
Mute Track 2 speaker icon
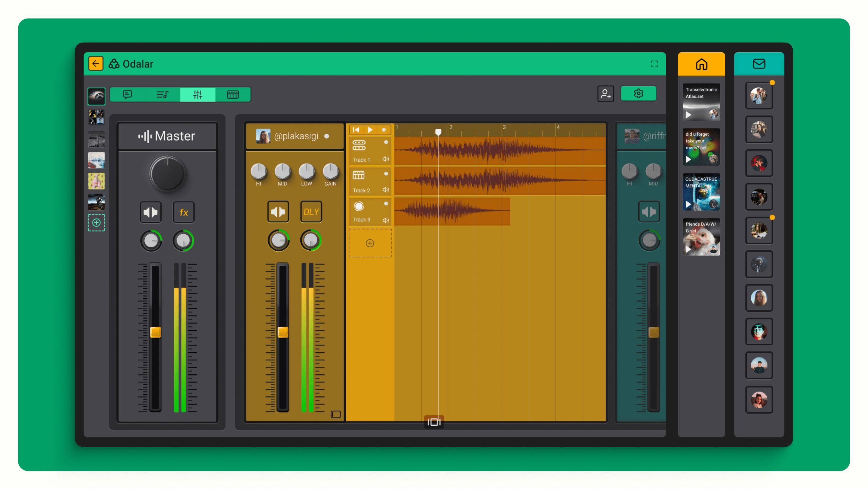click(x=386, y=190)
